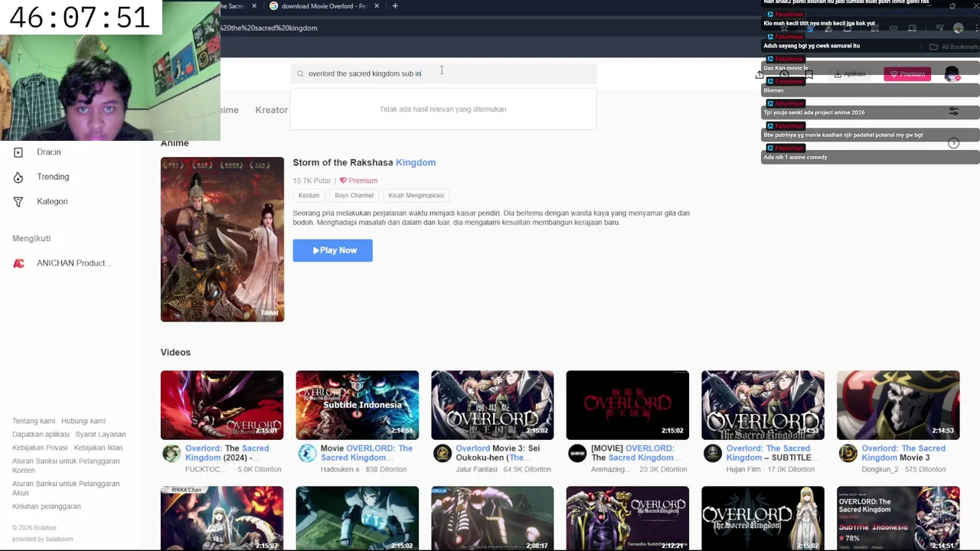Click the Dracin sidebar icon
Image resolution: width=980 pixels, height=551 pixels.
click(x=18, y=152)
